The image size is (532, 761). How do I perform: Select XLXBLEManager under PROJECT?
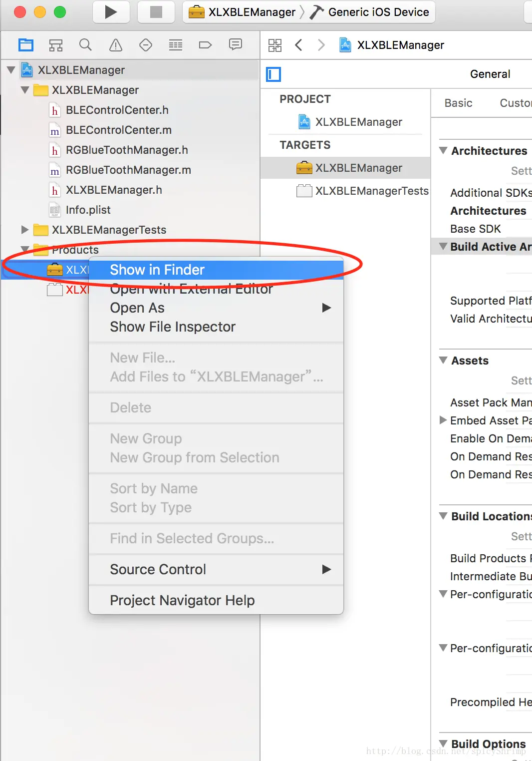[350, 122]
